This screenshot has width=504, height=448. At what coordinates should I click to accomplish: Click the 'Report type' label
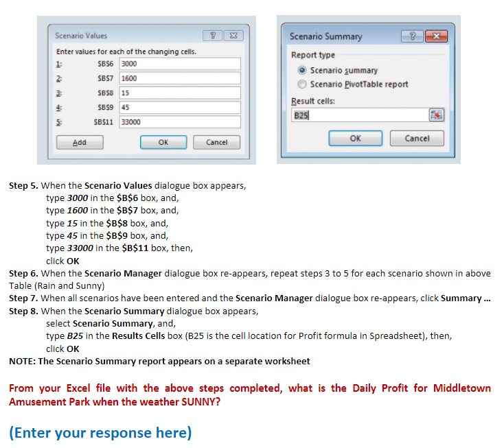[x=313, y=55]
